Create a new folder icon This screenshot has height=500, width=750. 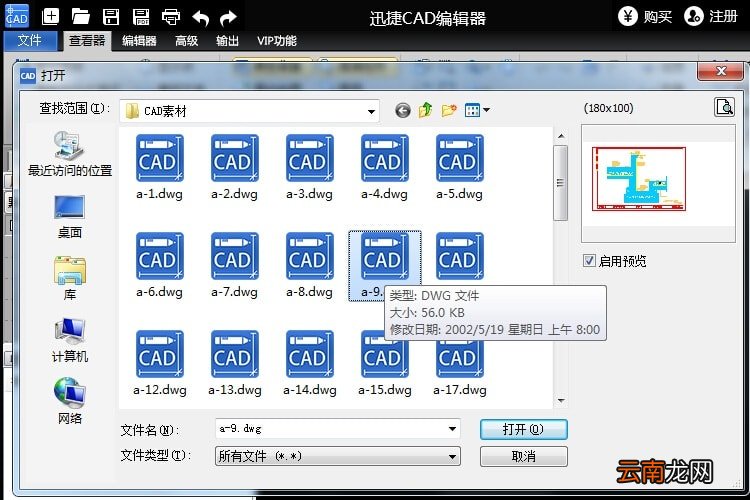[449, 111]
